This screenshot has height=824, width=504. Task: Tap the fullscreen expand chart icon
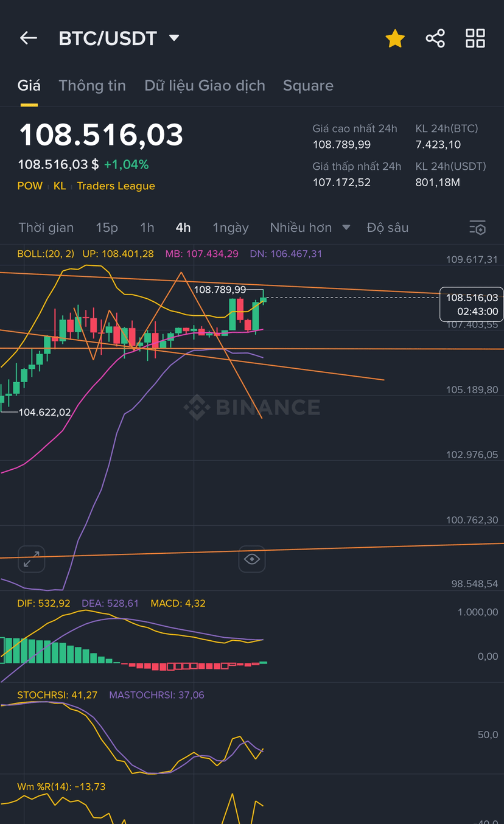(x=32, y=559)
